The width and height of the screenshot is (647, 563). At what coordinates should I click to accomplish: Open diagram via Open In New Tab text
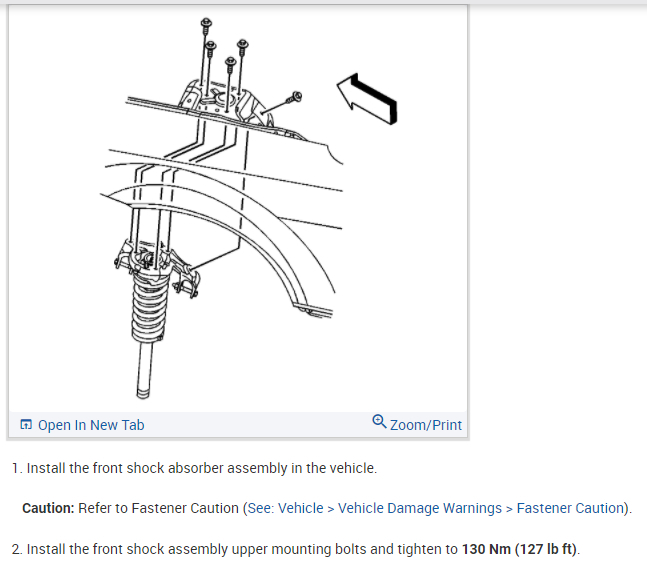pyautogui.click(x=91, y=425)
